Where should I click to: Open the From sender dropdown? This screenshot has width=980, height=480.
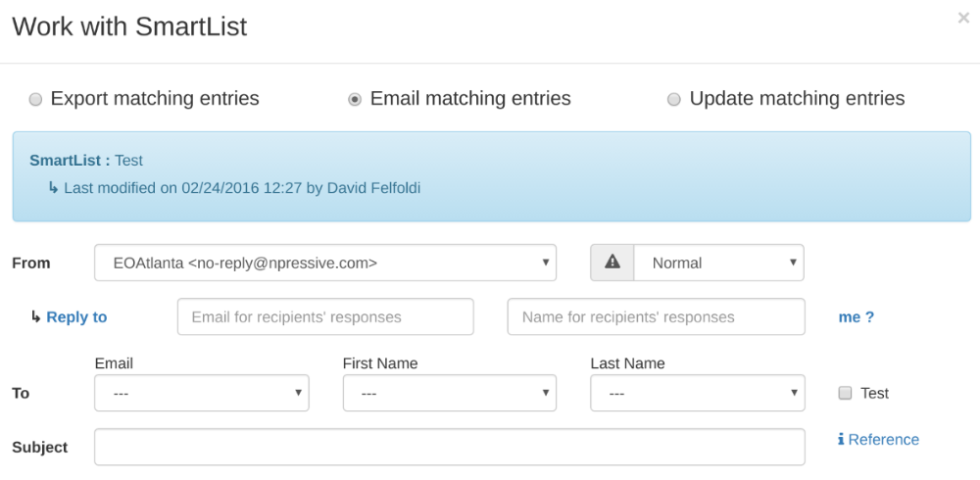tap(325, 263)
